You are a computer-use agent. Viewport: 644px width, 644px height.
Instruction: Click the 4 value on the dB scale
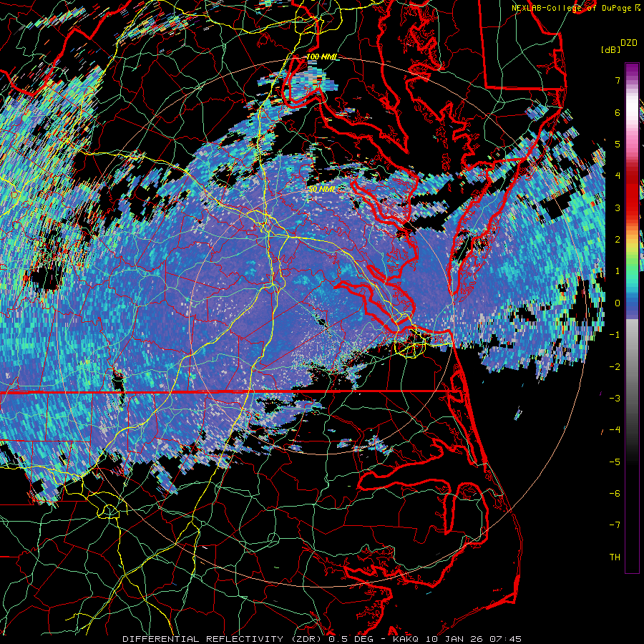click(618, 176)
